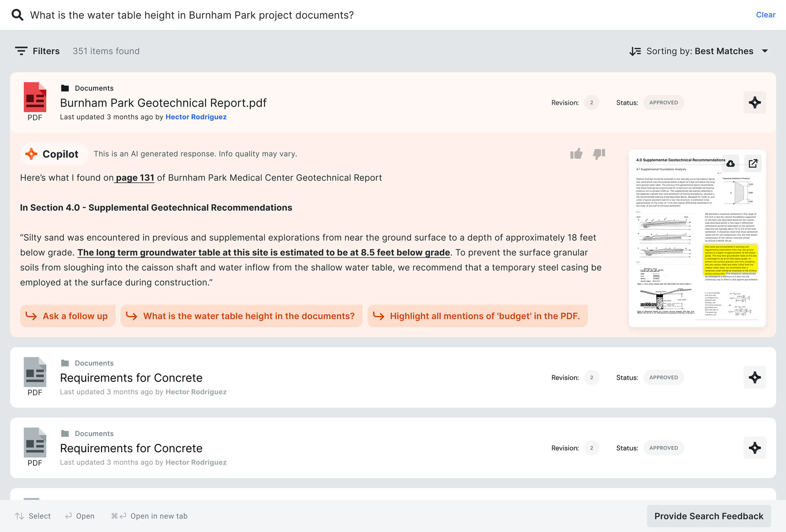Click Provide Search Feedback button
The image size is (786, 532).
point(708,516)
